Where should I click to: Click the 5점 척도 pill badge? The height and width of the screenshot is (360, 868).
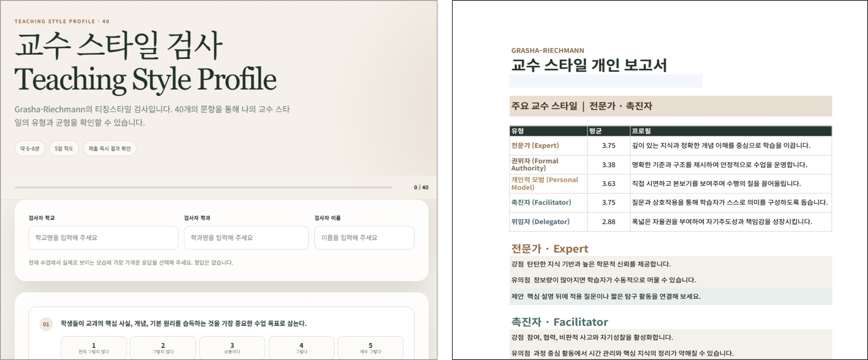64,148
